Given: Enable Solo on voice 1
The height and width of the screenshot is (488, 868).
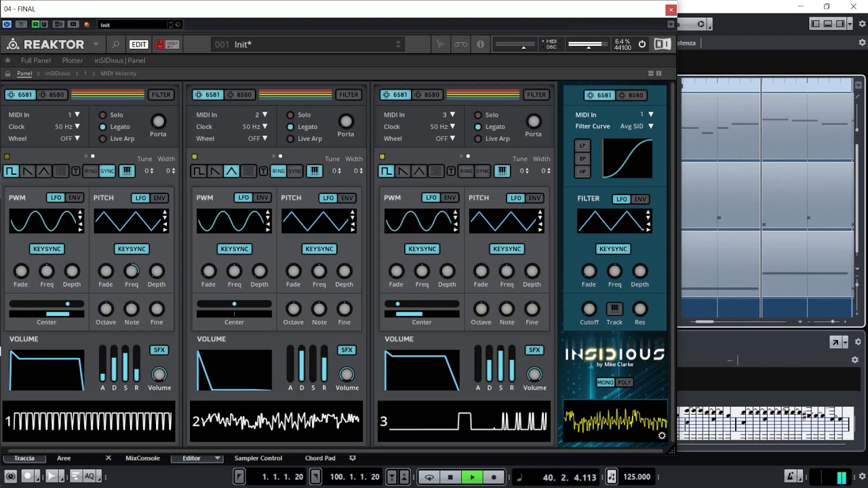Looking at the screenshot, I should (103, 115).
